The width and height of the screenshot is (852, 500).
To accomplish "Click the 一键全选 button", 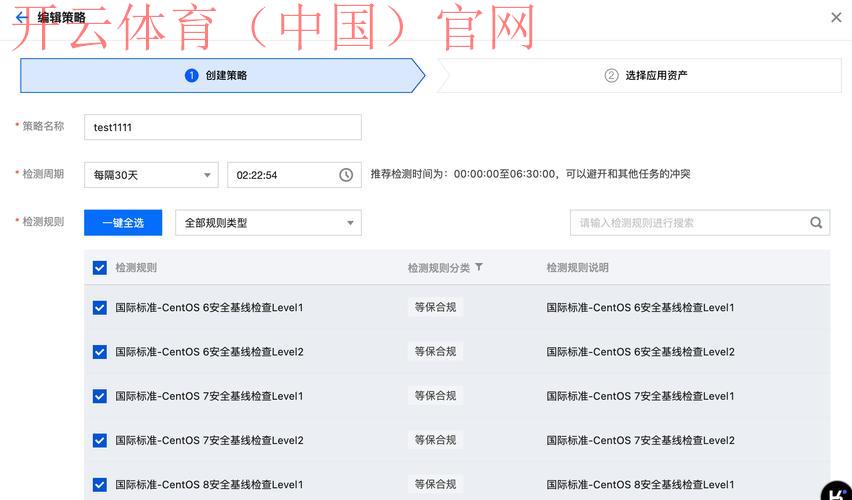I will [123, 223].
